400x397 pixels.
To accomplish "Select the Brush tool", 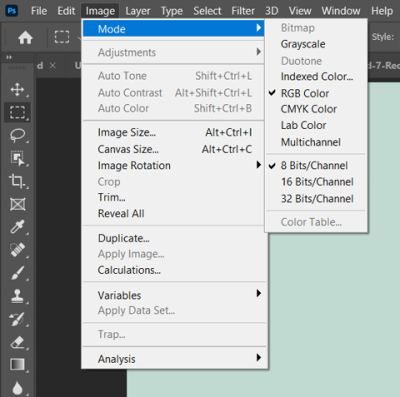I will 17,273.
